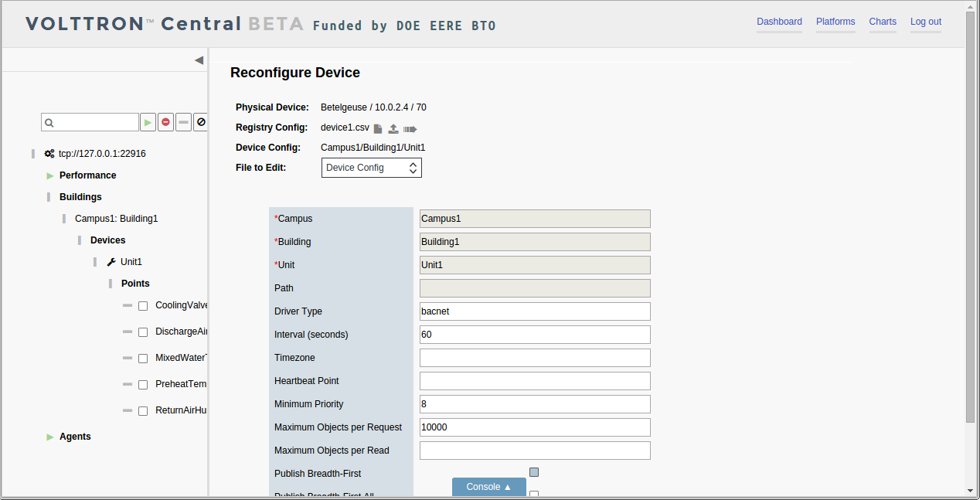Click the scrollbar up arrow

pyautogui.click(x=971, y=5)
